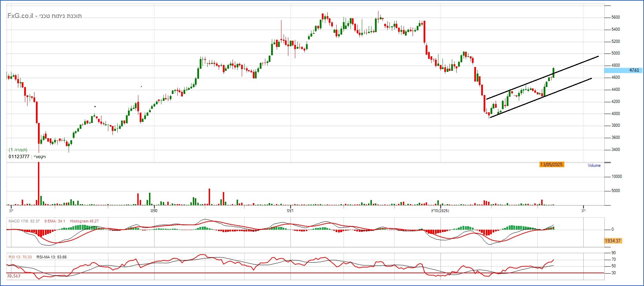
Task: Click the blue Volume panel label
Action: pyautogui.click(x=594, y=165)
